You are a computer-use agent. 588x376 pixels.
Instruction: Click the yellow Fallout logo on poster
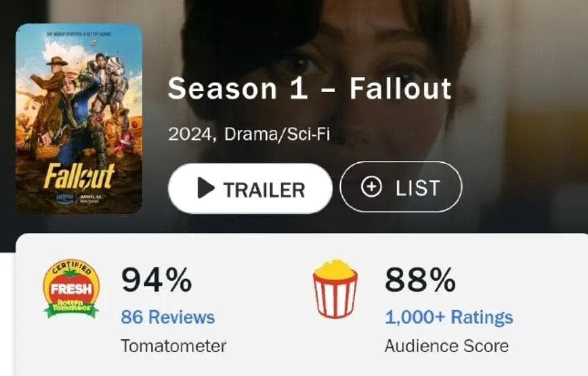(x=79, y=176)
